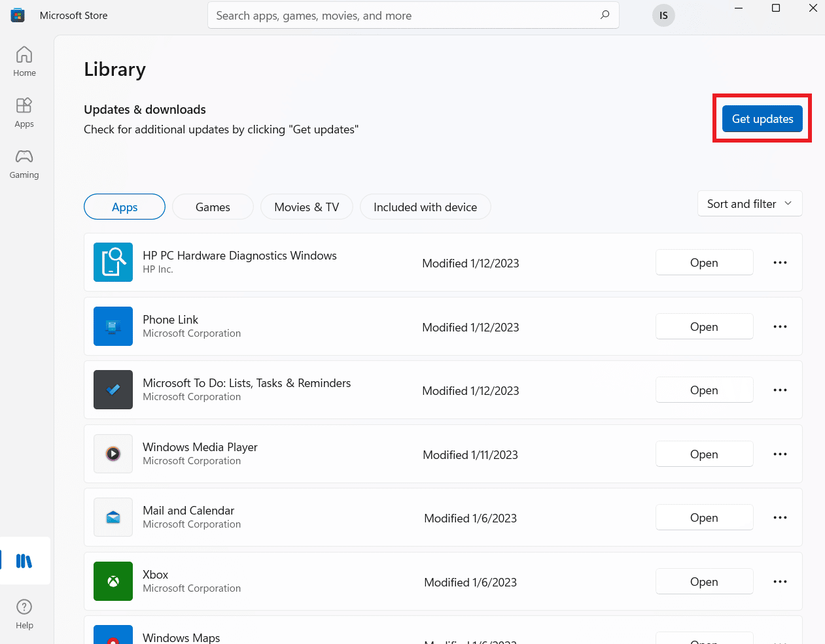The width and height of the screenshot is (825, 644).
Task: Click the Get updates button
Action: pyautogui.click(x=762, y=118)
